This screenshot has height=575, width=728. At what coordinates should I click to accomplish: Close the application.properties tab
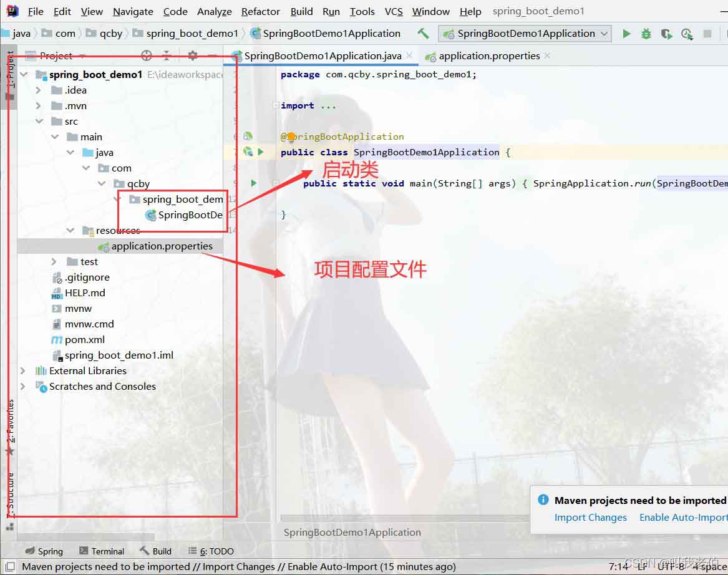547,56
